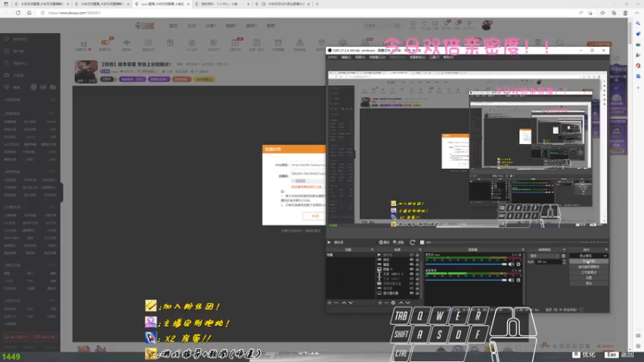Lock the 图像 5 source
The image size is (644, 362).
[417, 269]
